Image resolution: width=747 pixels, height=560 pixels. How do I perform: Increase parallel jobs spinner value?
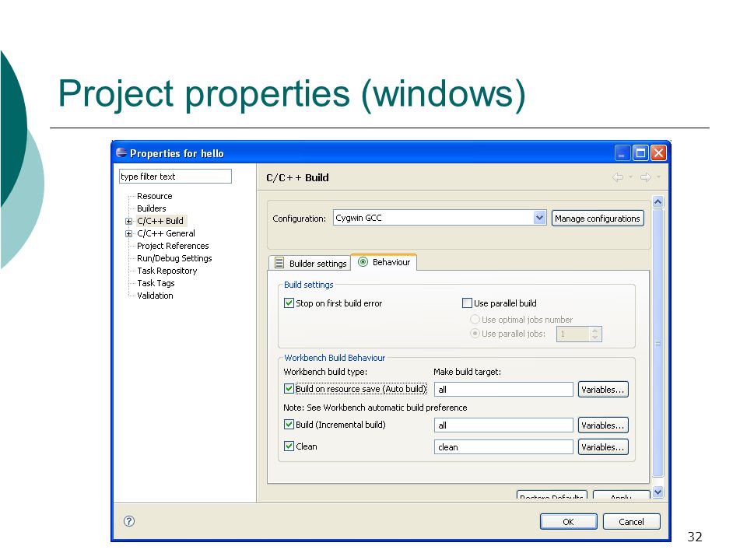coord(595,330)
